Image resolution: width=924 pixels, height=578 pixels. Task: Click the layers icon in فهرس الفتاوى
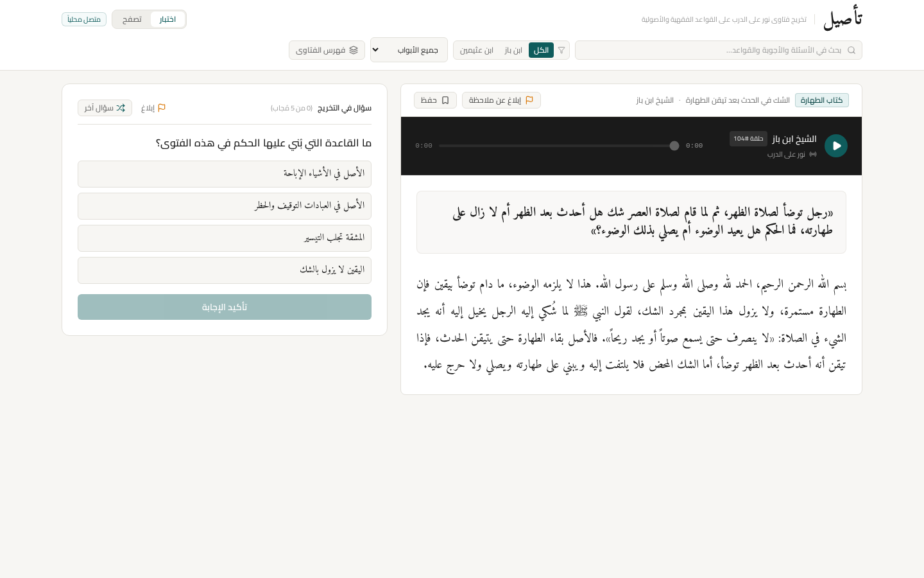(x=354, y=50)
